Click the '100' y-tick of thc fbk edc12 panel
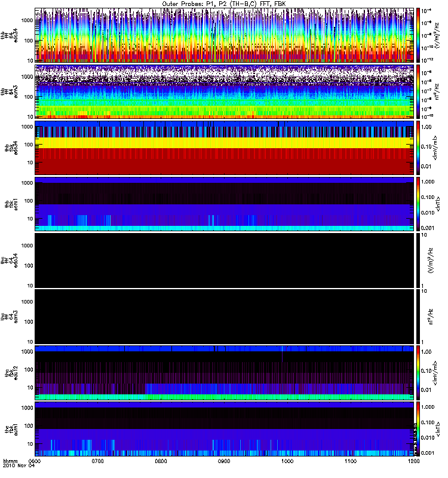Viewport: 448px width, 478px height. (x=29, y=370)
